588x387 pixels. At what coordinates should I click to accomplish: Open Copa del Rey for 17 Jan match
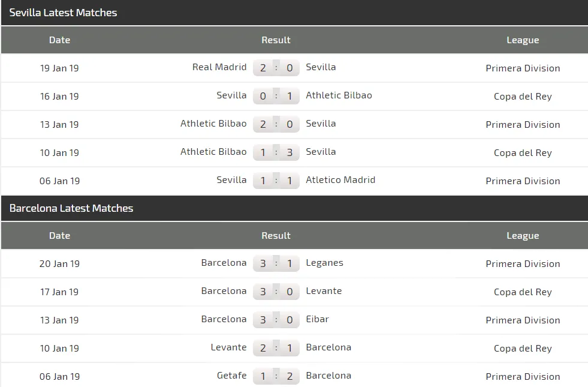pos(523,292)
